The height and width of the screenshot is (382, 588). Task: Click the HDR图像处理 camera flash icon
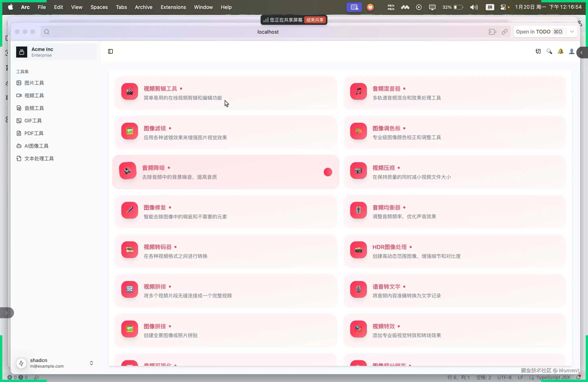pos(358,250)
